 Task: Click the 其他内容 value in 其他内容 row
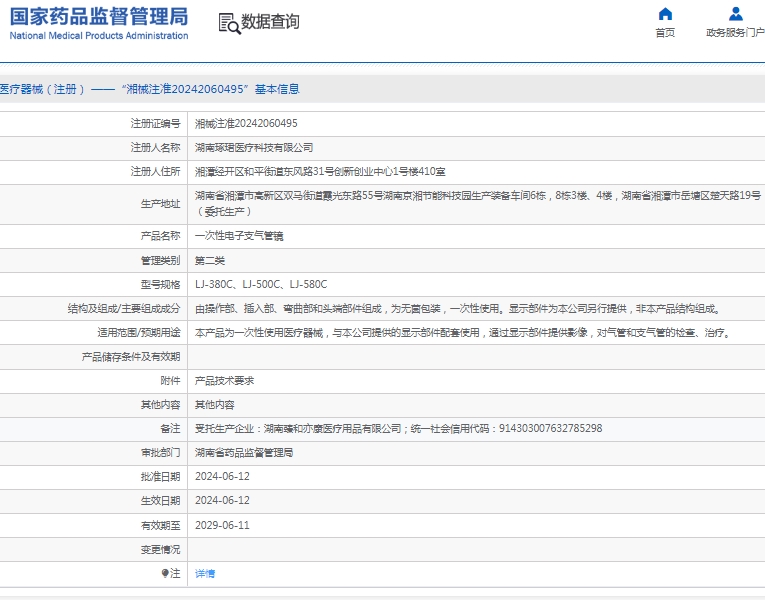(x=215, y=404)
